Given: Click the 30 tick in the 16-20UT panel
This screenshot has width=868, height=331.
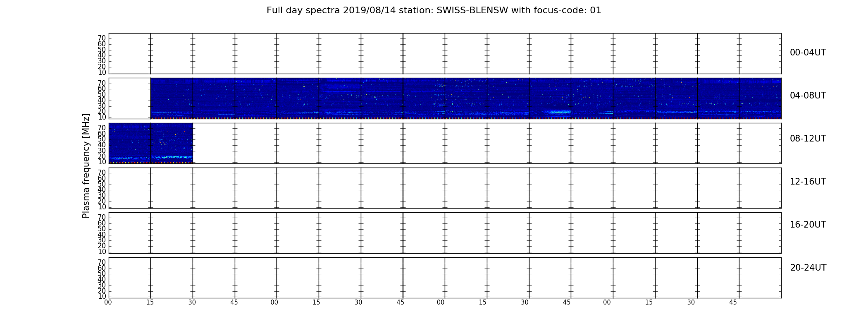Looking at the screenshot, I should [x=102, y=240].
